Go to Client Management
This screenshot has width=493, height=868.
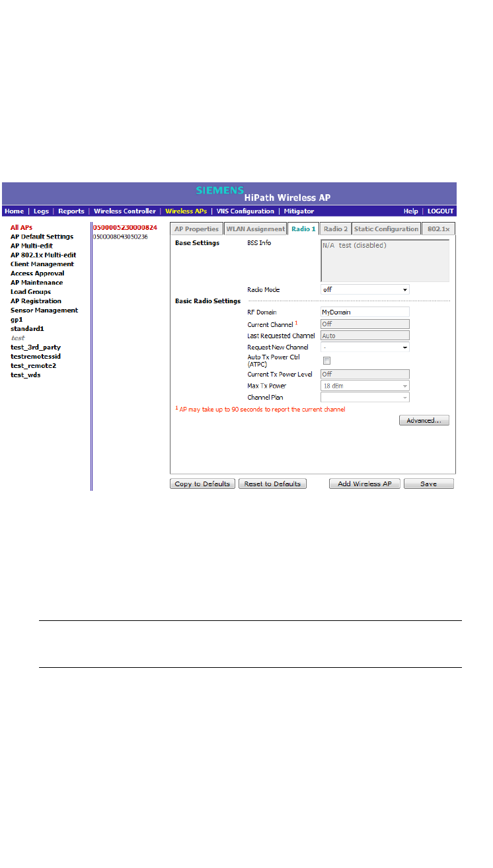pyautogui.click(x=42, y=264)
